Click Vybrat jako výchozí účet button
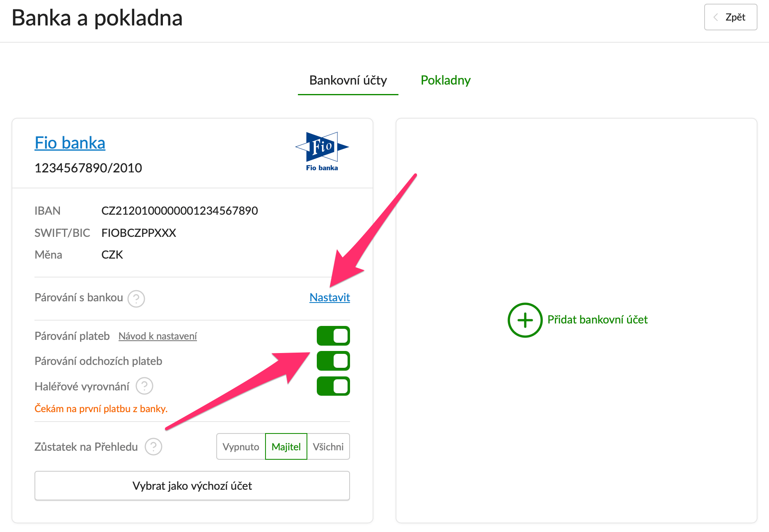The height and width of the screenshot is (532, 769). pyautogui.click(x=192, y=486)
